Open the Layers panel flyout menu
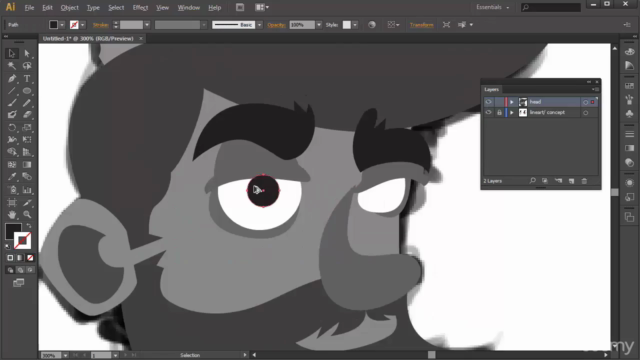 point(595,89)
